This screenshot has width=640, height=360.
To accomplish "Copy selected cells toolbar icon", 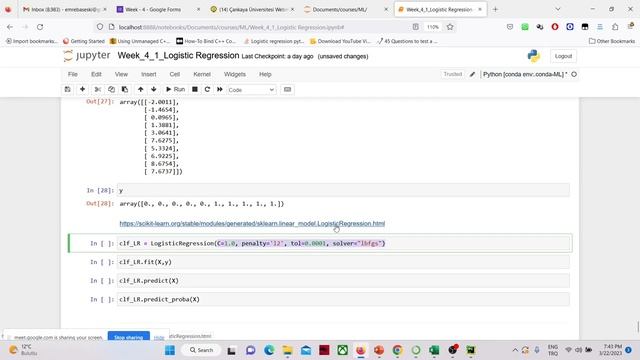I will (111, 89).
